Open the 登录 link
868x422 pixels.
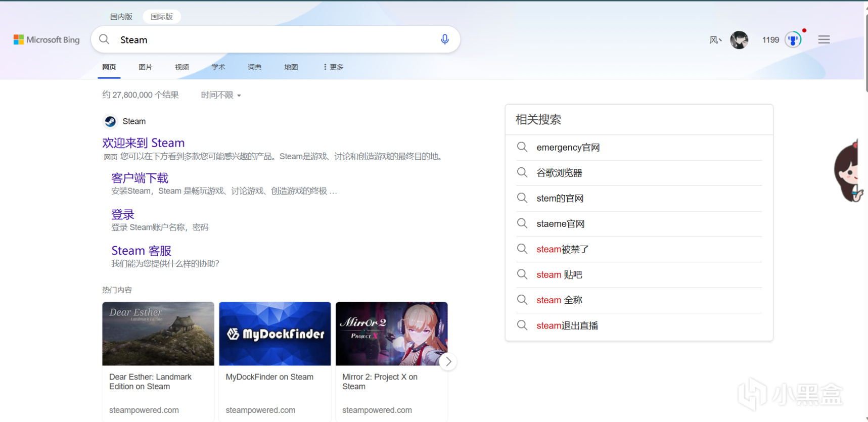click(x=123, y=214)
